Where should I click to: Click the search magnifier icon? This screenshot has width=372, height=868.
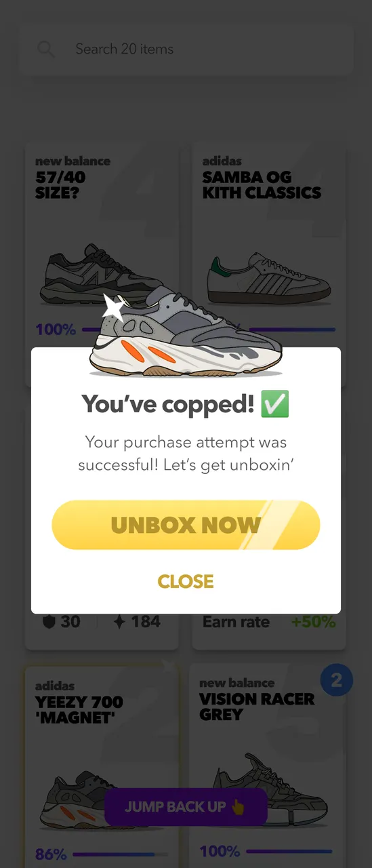[46, 49]
